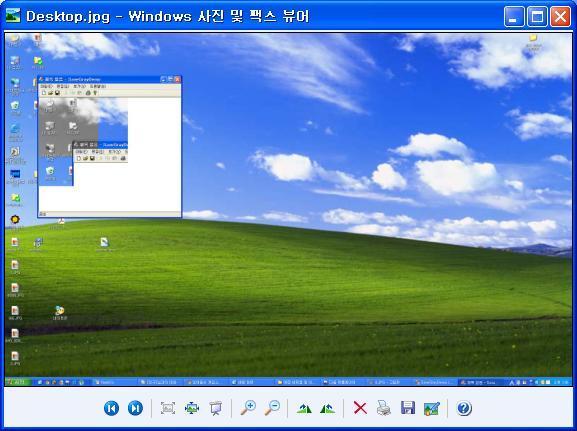Open the image for editing
577x431 pixels.
[432, 408]
